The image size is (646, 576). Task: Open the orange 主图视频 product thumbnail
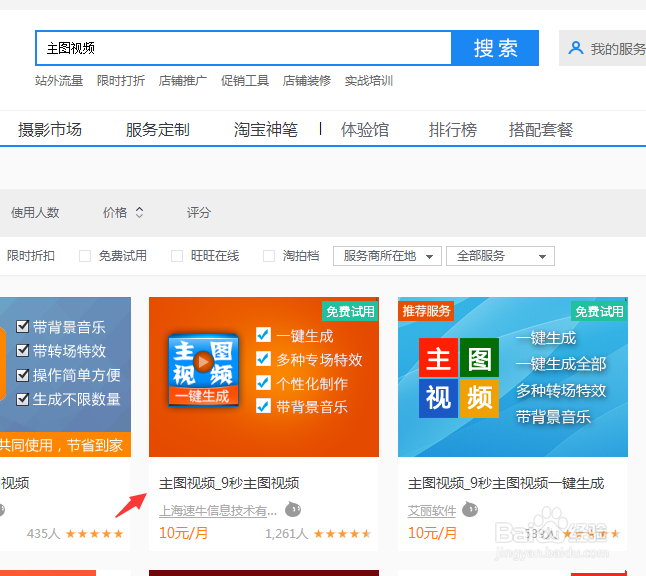264,377
